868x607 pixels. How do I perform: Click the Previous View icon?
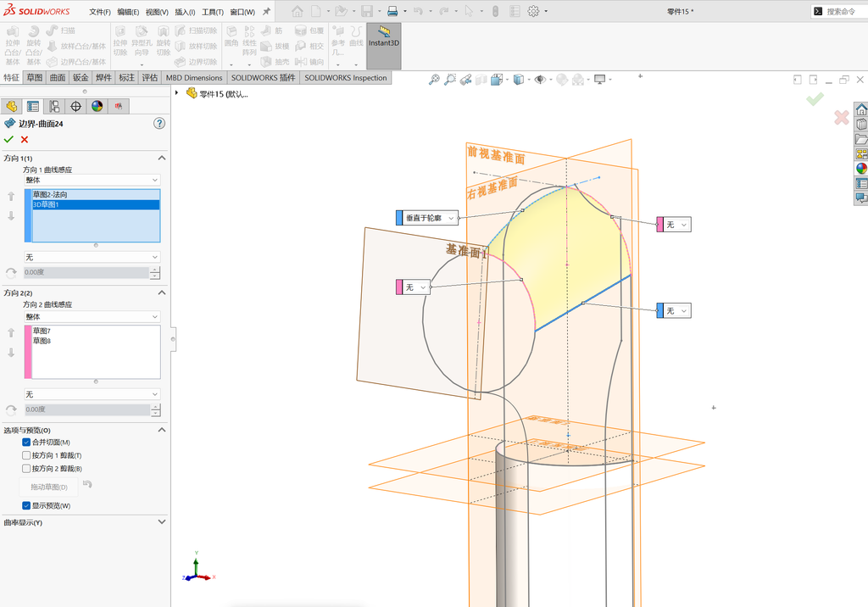click(465, 80)
